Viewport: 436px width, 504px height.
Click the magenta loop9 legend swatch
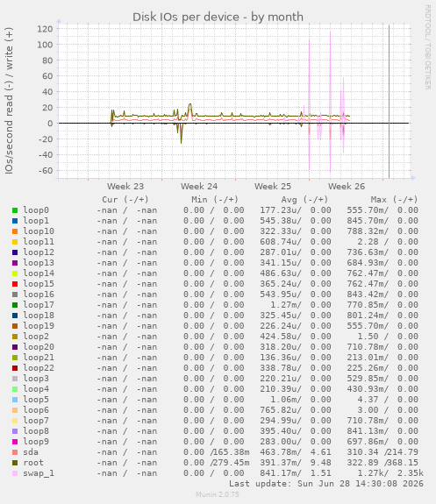(x=15, y=442)
